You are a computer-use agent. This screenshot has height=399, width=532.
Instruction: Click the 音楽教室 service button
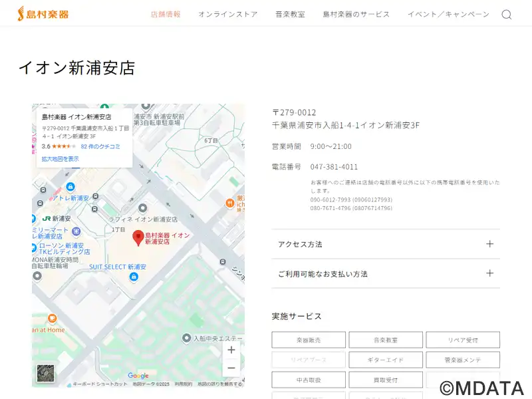point(386,340)
